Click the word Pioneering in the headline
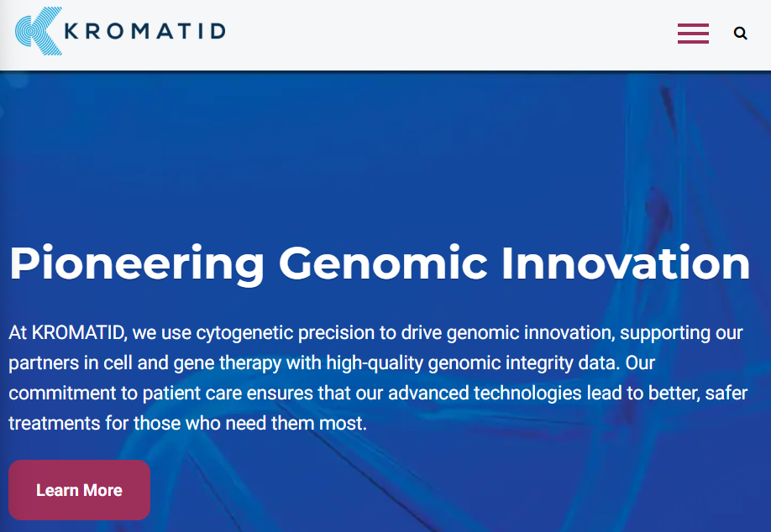Screen dimensions: 771x532 [137, 264]
